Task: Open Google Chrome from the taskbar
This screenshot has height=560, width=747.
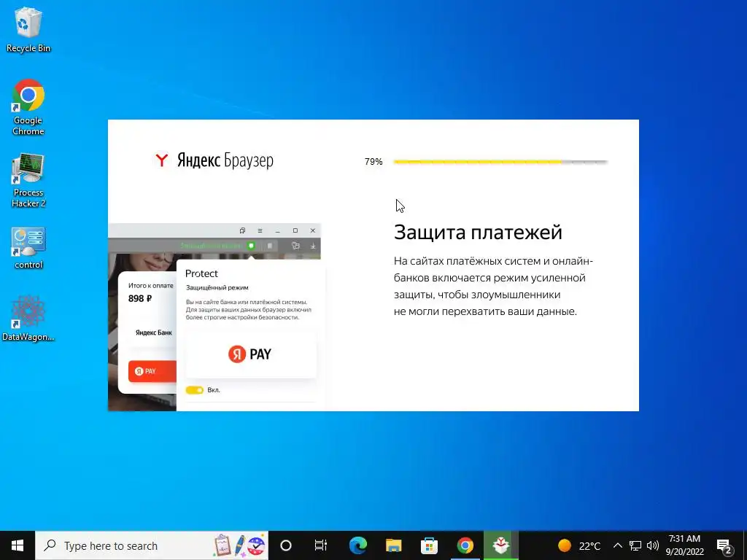Action: click(465, 545)
